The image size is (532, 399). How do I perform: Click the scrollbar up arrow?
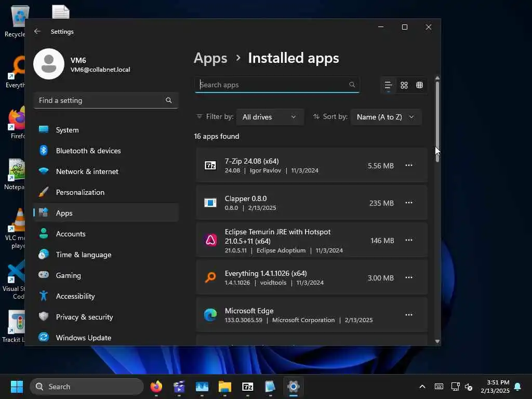point(437,78)
